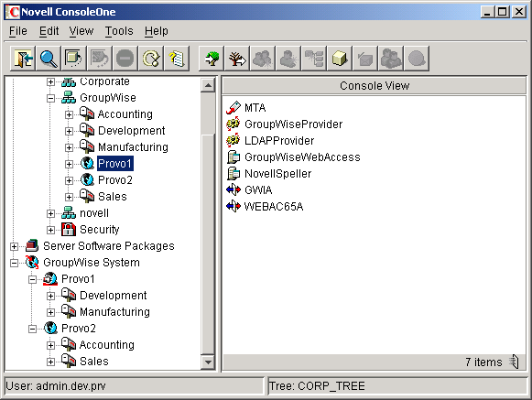Click the yellow cube toolbar icon
Screen dimensions: 532x400
point(340,59)
